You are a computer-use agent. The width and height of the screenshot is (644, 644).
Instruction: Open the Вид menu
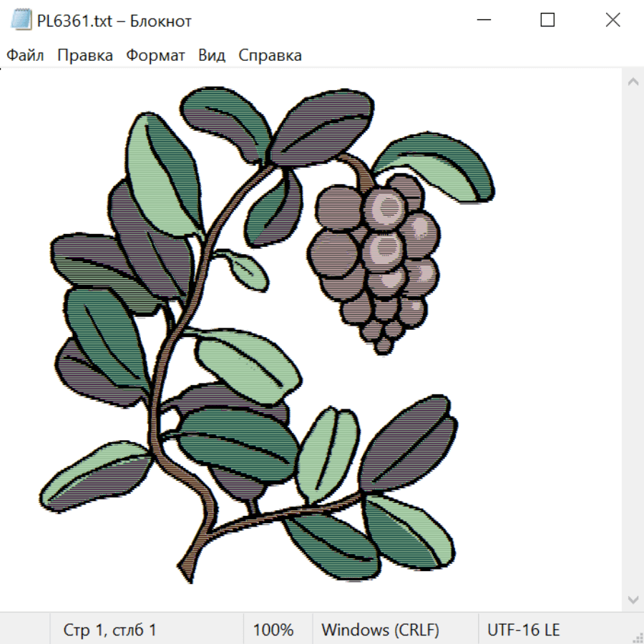pos(212,55)
